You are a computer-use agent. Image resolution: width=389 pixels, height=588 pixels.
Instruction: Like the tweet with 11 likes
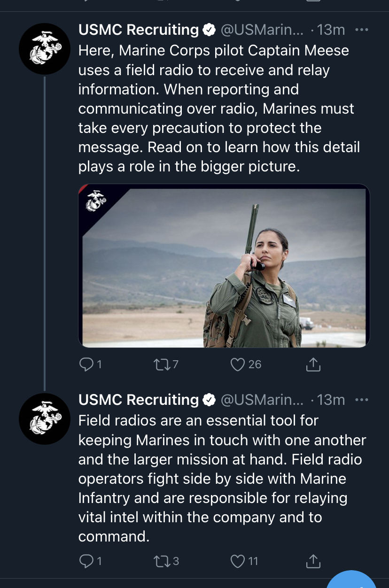click(244, 561)
